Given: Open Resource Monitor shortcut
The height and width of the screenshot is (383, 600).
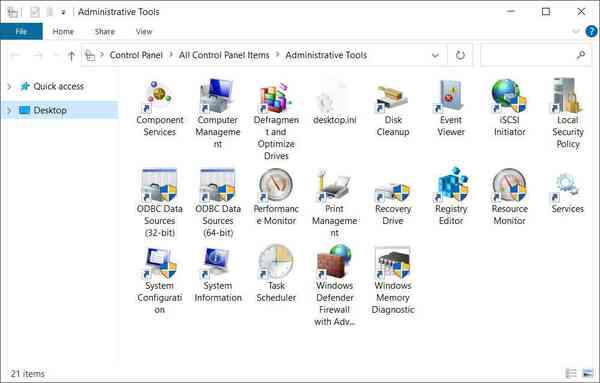Looking at the screenshot, I should (x=509, y=185).
